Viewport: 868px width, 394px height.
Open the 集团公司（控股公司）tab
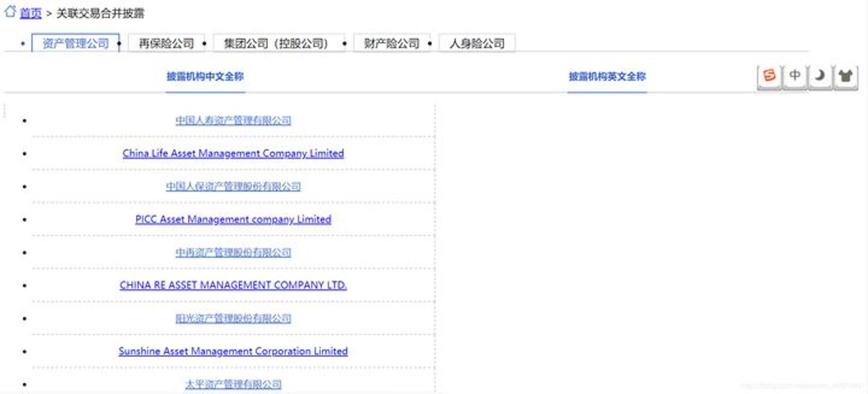(279, 43)
